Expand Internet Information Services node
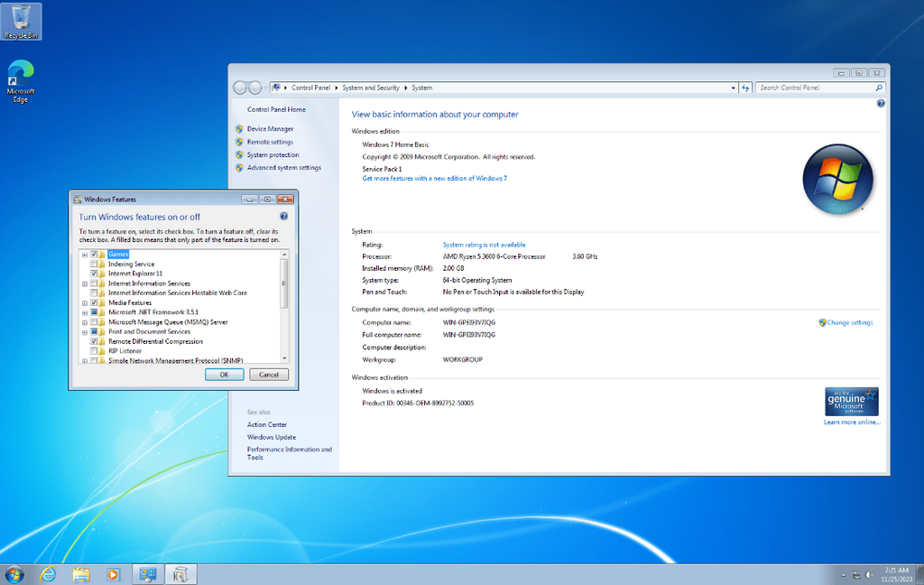Viewport: 924px width, 585px height. [x=85, y=283]
